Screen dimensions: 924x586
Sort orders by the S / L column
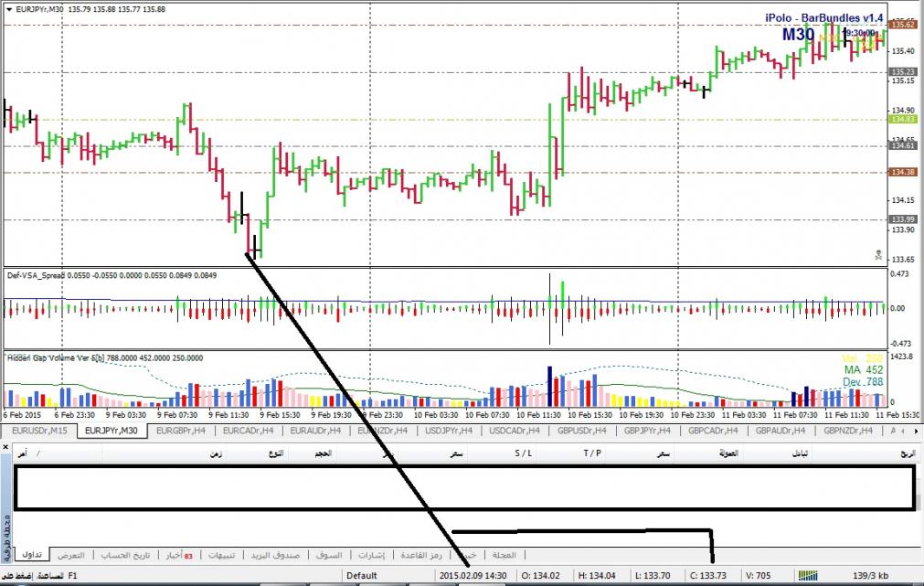click(x=523, y=453)
